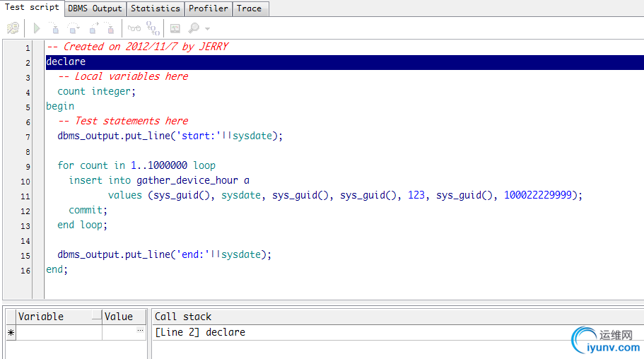Click the Step Over icon

pyautogui.click(x=73, y=28)
